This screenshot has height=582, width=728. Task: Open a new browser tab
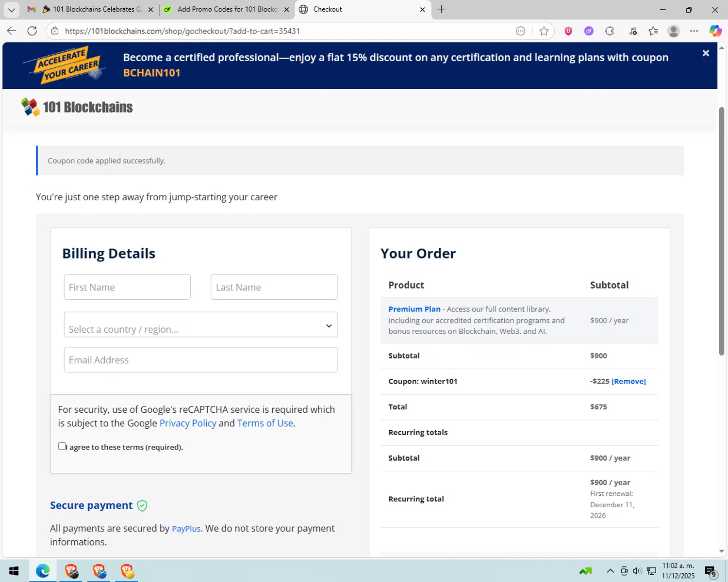[441, 9]
